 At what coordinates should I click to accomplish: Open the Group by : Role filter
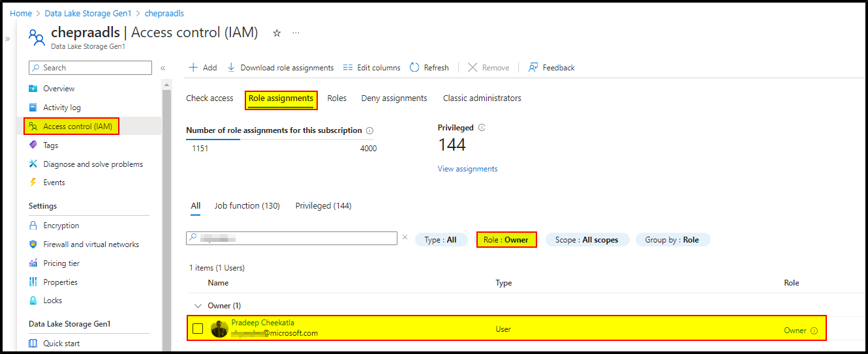coord(673,240)
